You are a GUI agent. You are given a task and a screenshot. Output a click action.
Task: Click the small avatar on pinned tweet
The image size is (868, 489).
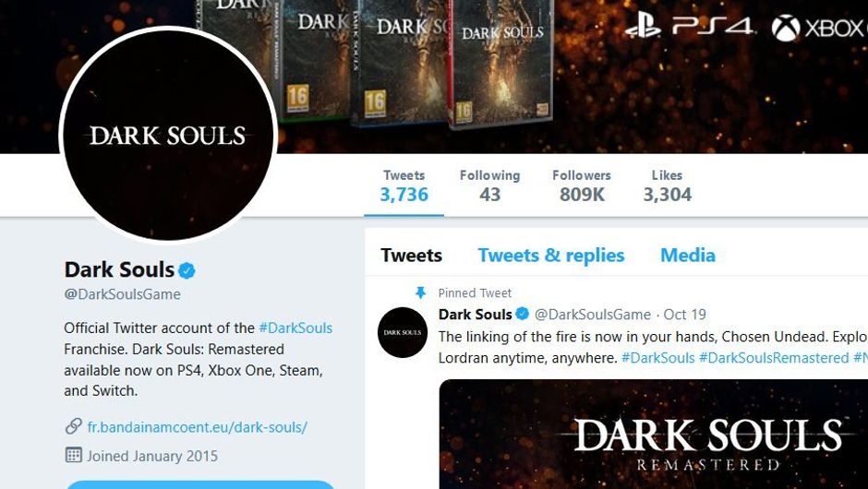403,332
